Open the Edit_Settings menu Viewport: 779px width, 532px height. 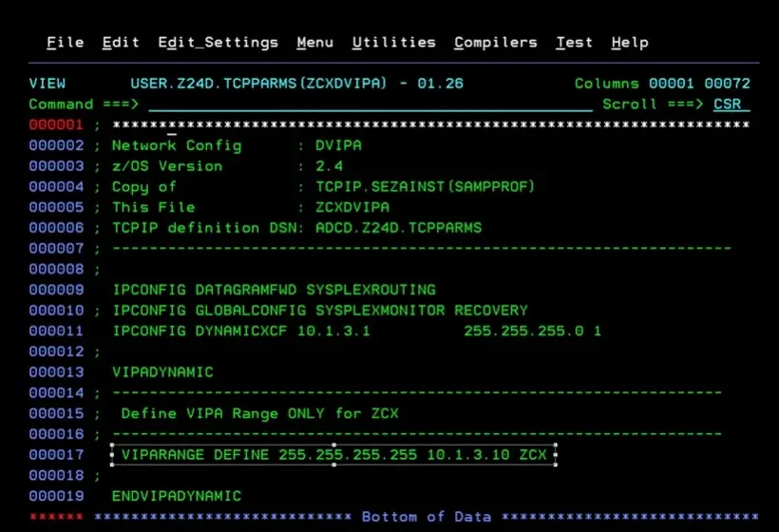click(x=218, y=43)
